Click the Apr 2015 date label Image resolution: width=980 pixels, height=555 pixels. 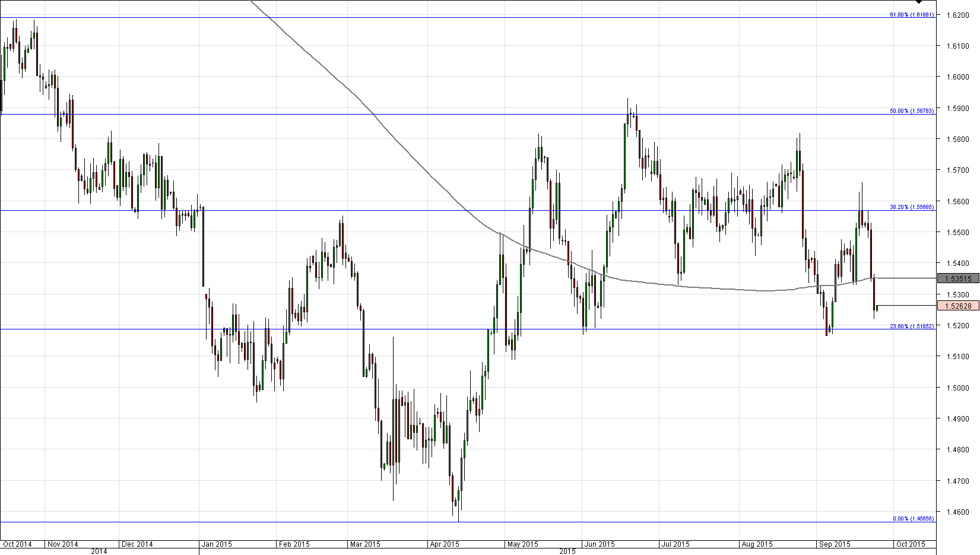coord(445,544)
